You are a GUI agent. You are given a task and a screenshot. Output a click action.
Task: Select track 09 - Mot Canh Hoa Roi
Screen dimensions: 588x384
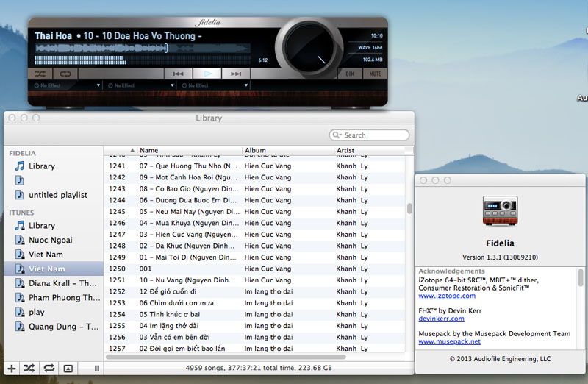click(x=254, y=177)
